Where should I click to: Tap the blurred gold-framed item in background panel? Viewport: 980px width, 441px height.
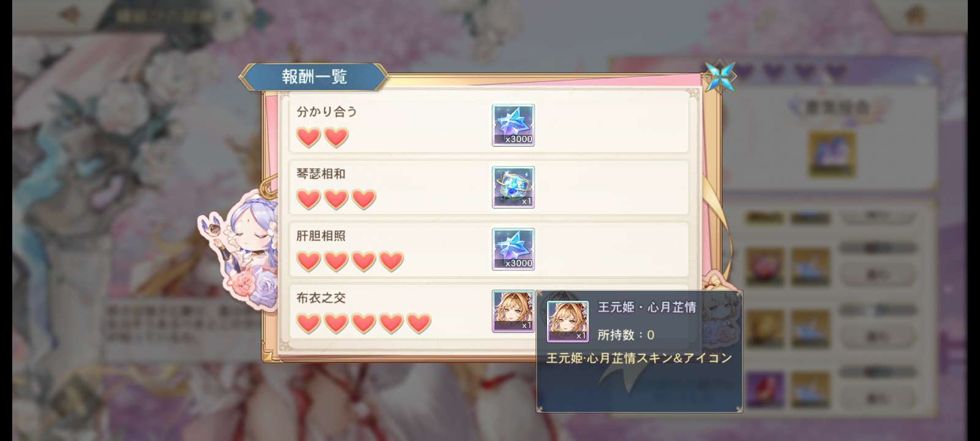click(x=832, y=153)
